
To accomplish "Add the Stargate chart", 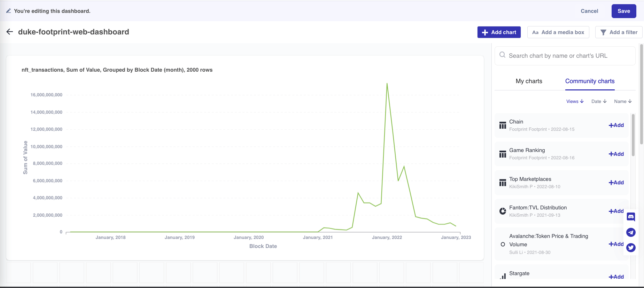I will pyautogui.click(x=616, y=277).
